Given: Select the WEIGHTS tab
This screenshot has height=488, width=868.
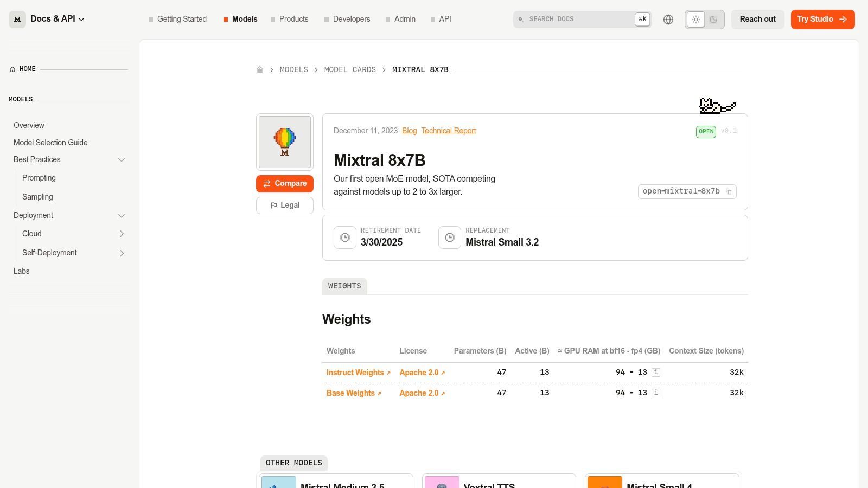Looking at the screenshot, I should [344, 286].
